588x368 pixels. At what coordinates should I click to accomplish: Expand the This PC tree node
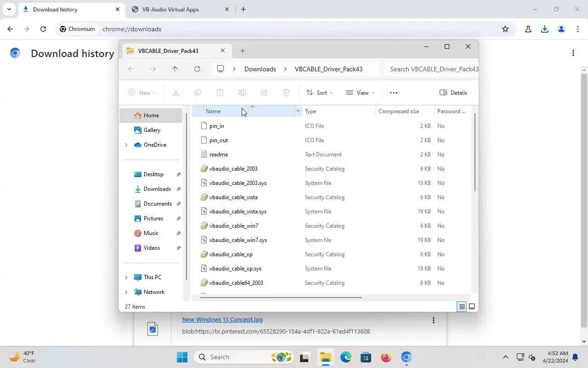click(x=126, y=277)
